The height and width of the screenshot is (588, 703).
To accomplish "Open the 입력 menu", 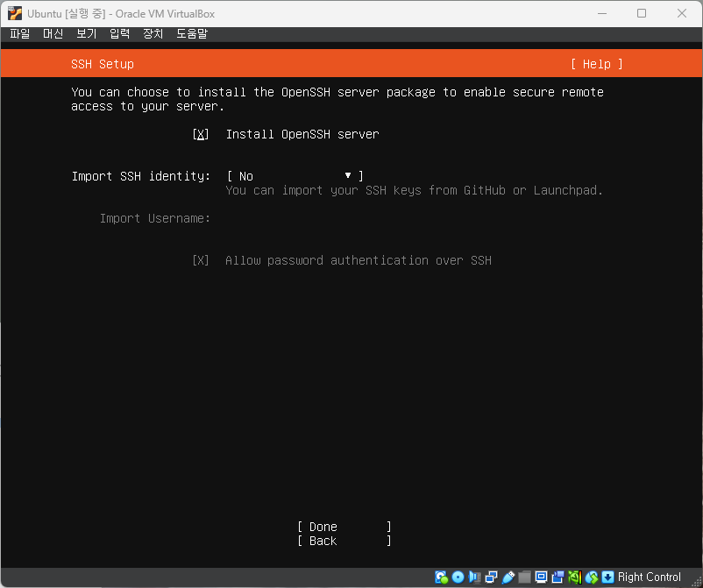I will (x=120, y=33).
